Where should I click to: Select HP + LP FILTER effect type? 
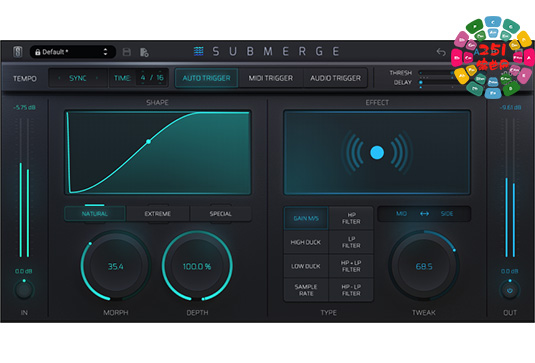point(351,266)
